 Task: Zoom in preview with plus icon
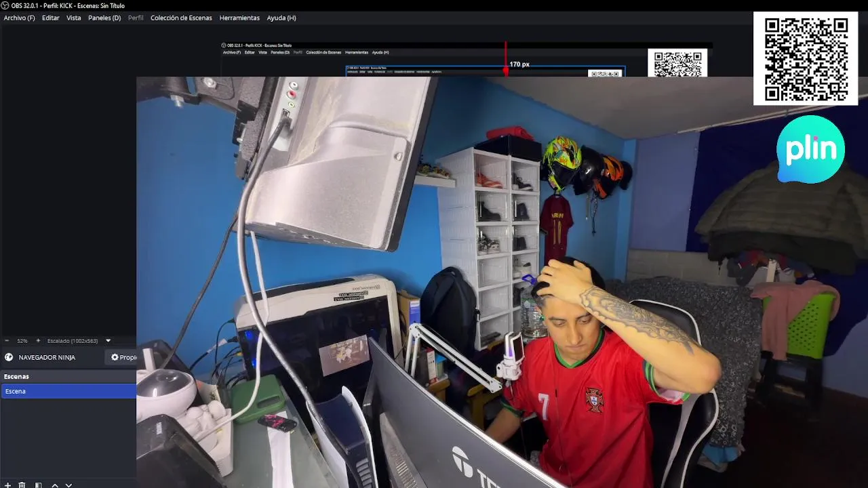point(38,341)
